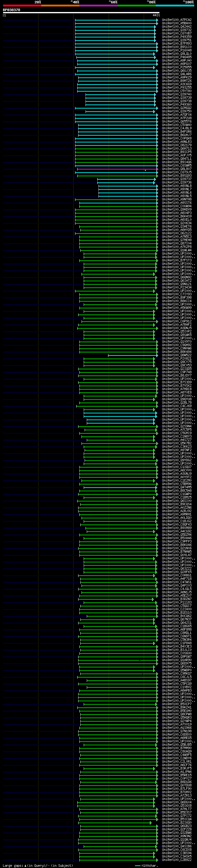The image size is (197, 868).
Task: Open hit UniRef100_A1JPN4
Action: (x=177, y=772)
